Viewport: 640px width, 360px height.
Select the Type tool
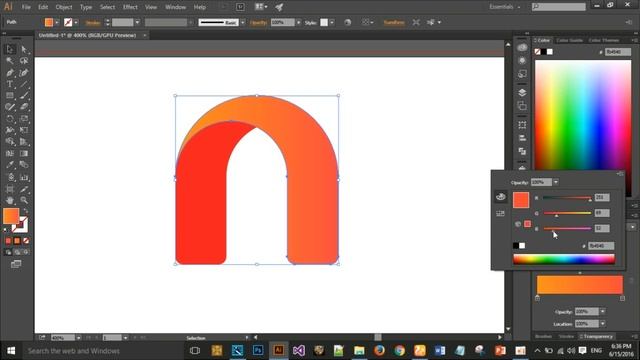(10, 84)
